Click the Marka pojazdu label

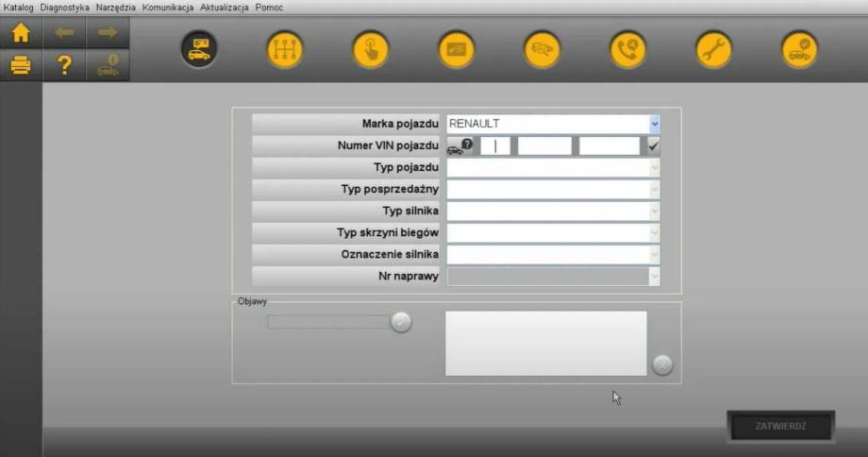400,124
